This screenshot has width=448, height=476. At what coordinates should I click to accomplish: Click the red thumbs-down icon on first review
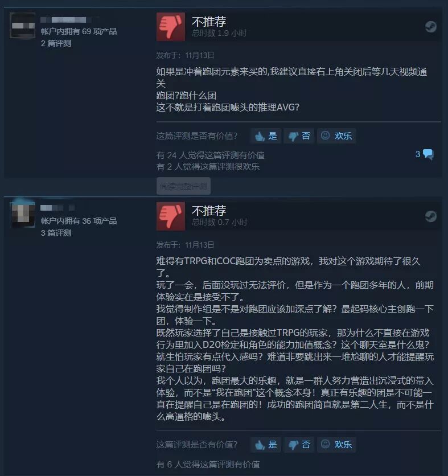click(x=171, y=27)
